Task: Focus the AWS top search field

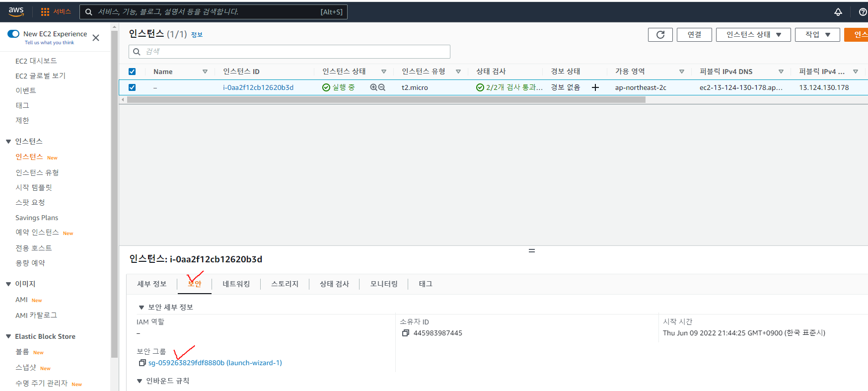Action: pos(214,12)
